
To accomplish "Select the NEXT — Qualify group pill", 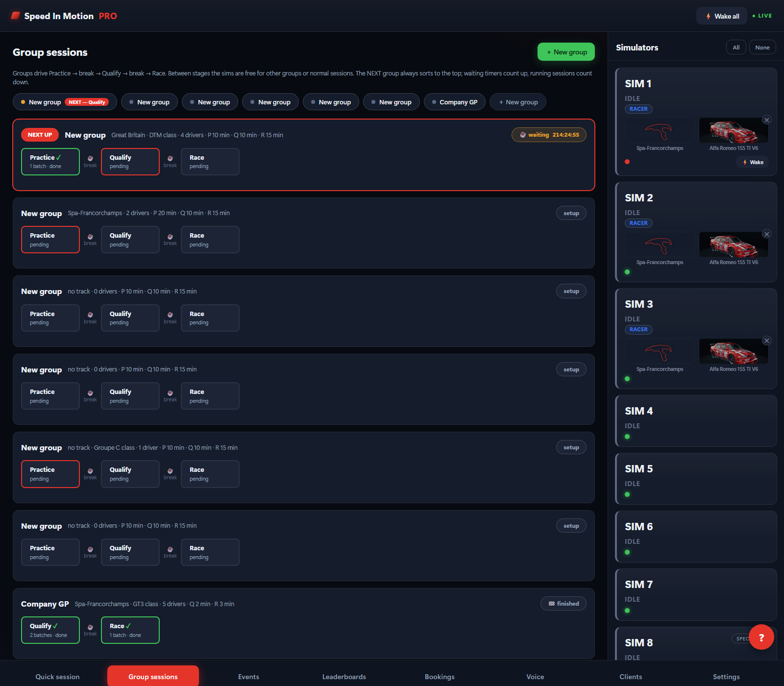I will click(x=65, y=102).
